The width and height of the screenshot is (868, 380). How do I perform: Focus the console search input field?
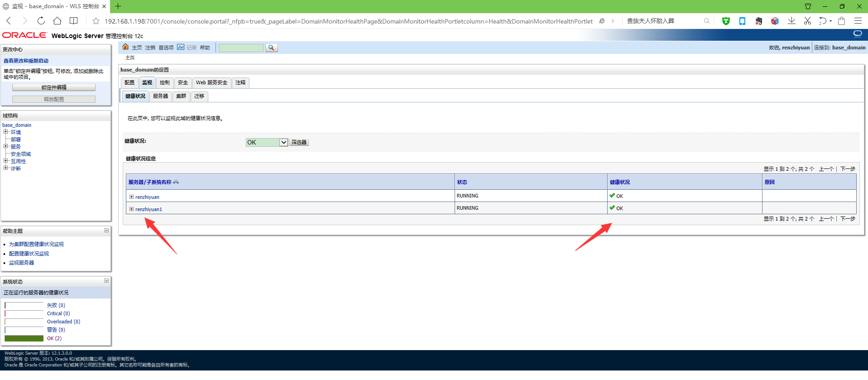click(x=241, y=48)
